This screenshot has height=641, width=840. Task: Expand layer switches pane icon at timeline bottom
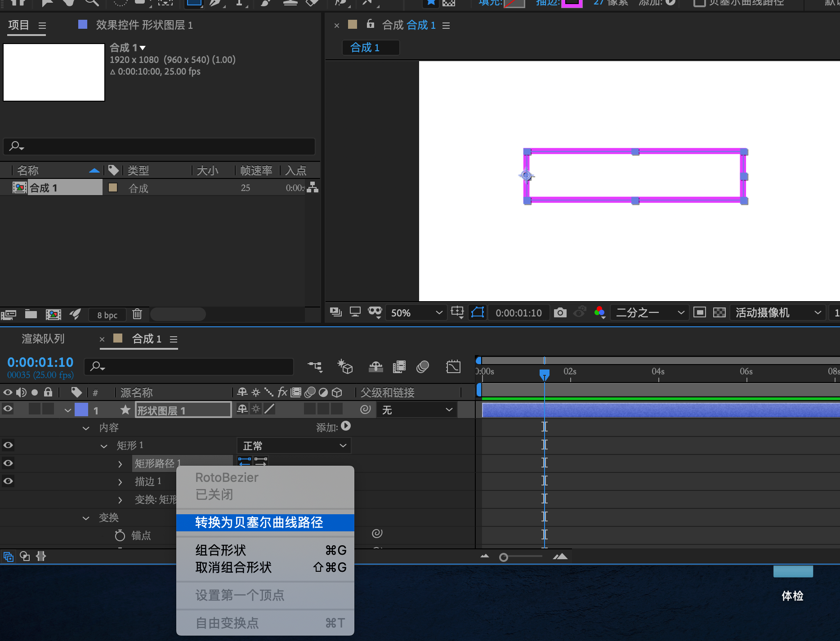coord(9,556)
